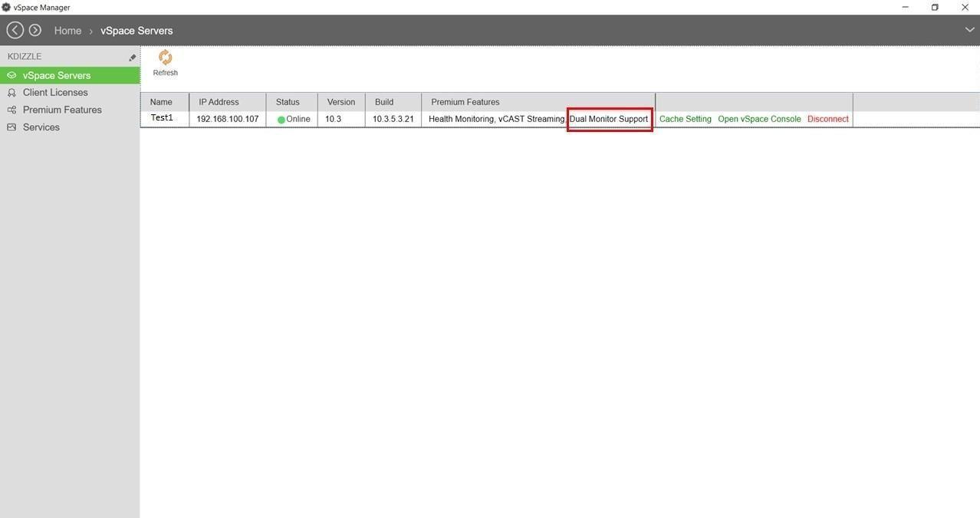Click the vSpace Servers sidebar icon
Image resolution: width=980 pixels, height=518 pixels.
pos(12,75)
